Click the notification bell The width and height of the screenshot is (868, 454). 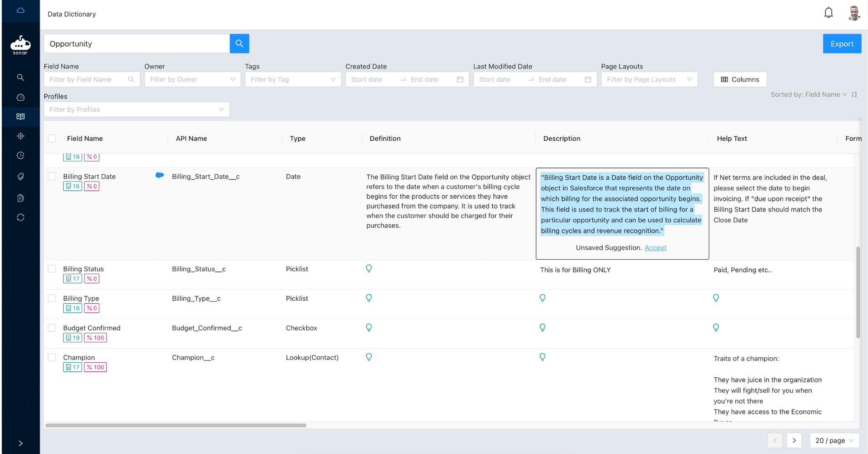tap(828, 12)
